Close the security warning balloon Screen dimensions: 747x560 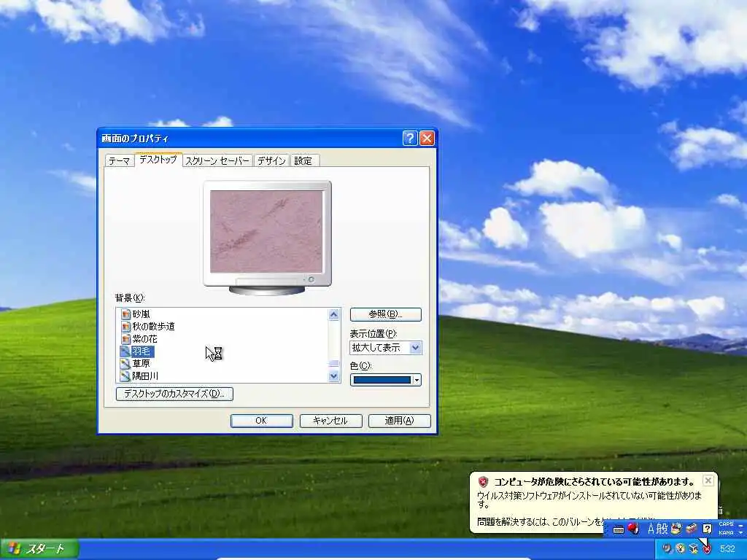(x=708, y=481)
